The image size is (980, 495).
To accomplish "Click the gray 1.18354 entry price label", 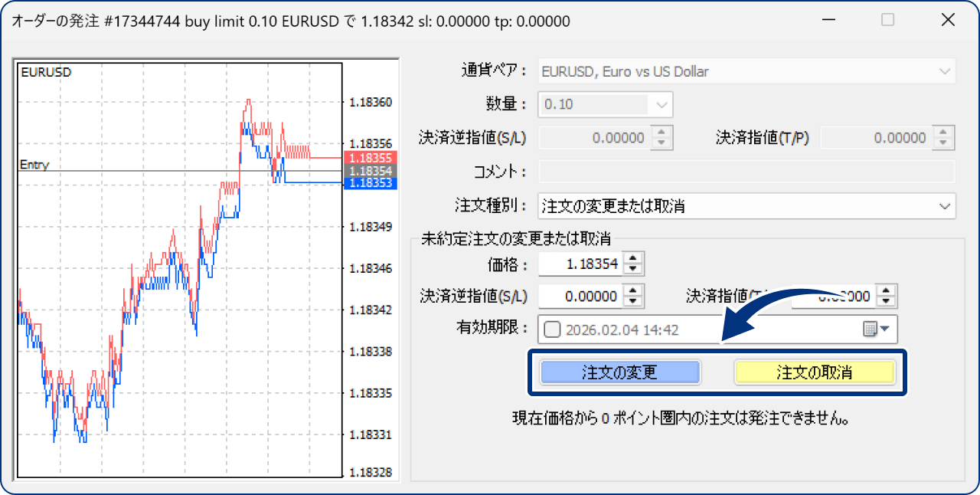I will (370, 170).
